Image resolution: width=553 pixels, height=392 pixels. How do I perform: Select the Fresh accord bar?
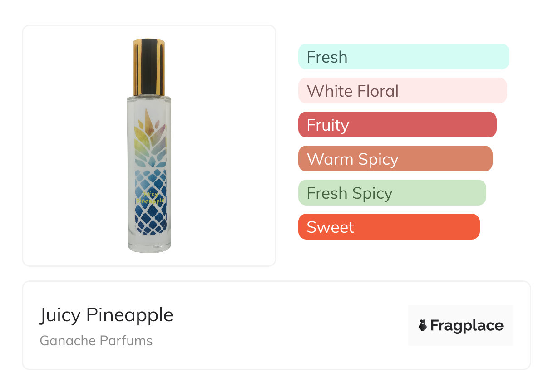[404, 57]
